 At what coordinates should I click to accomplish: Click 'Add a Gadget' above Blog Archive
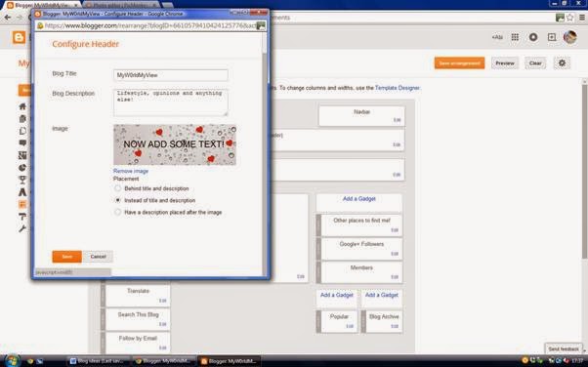[x=381, y=295]
